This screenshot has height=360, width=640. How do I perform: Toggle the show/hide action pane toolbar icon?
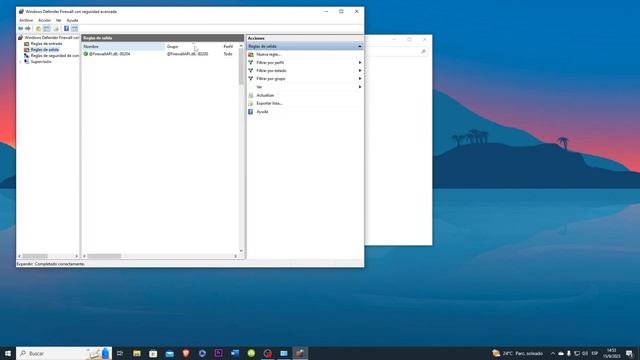[74, 29]
